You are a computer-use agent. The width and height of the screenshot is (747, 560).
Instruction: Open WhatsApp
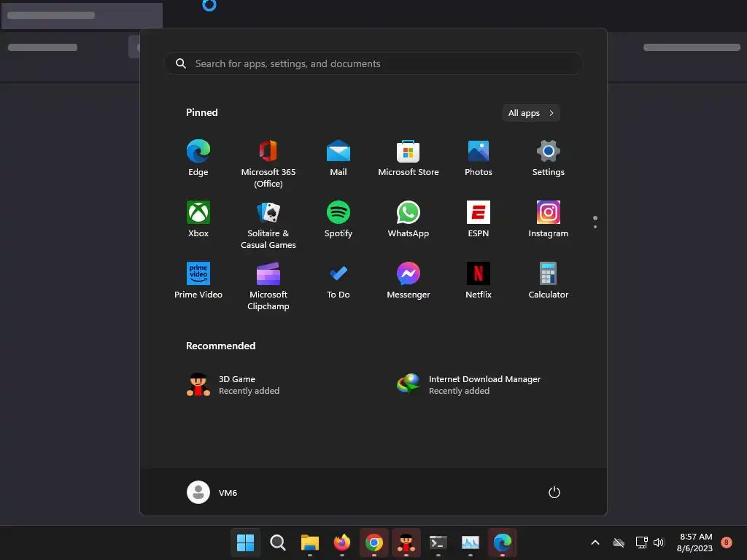click(x=409, y=219)
